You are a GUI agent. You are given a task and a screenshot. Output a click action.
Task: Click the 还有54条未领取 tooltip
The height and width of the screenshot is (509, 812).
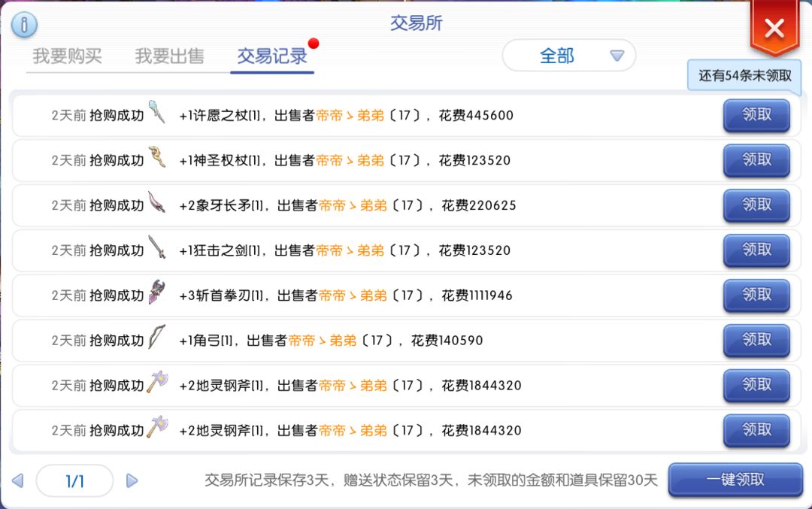744,76
